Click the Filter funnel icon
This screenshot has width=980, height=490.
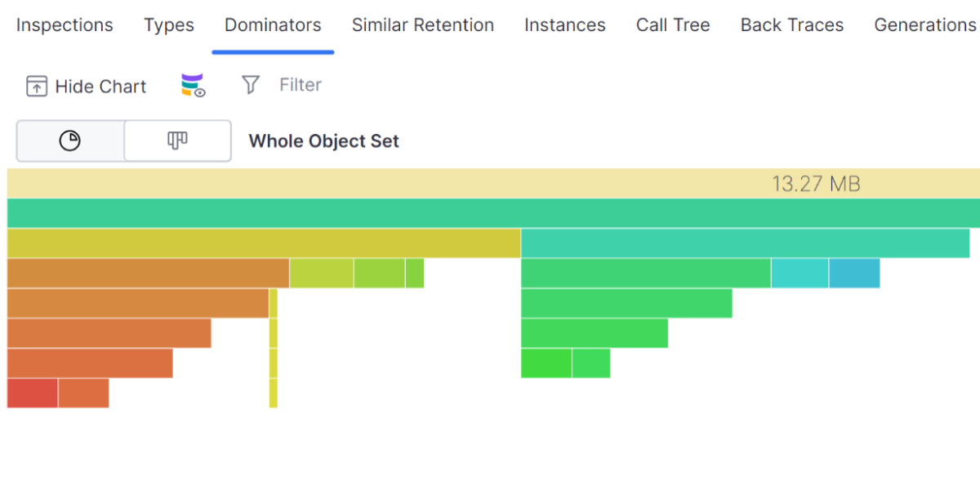pyautogui.click(x=251, y=85)
